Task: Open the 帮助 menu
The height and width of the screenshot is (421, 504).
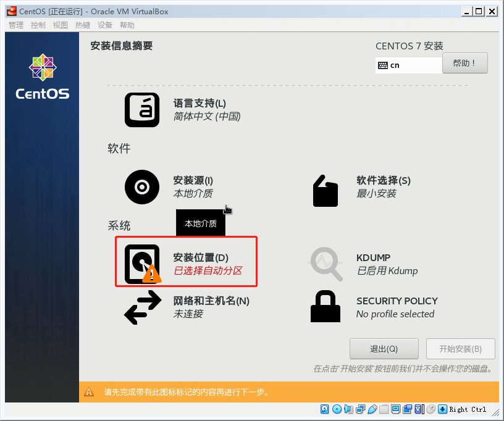Action: pos(127,25)
